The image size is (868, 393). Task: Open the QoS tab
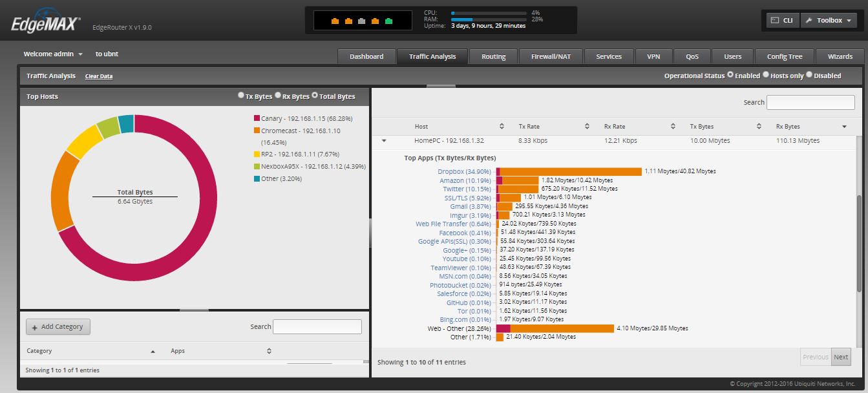(x=692, y=57)
